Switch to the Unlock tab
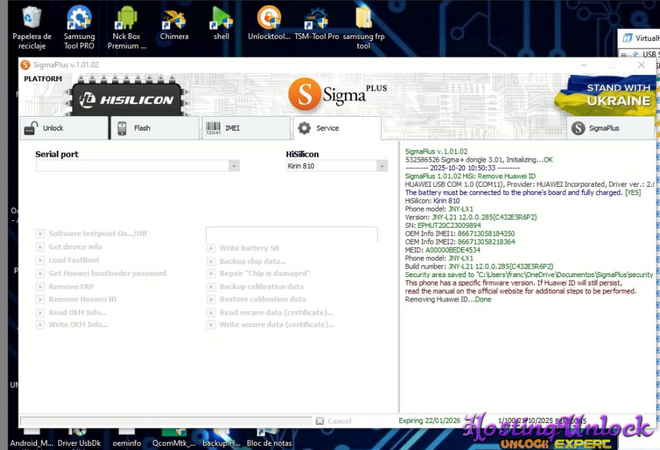Image resolution: width=660 pixels, height=450 pixels. pos(64,128)
